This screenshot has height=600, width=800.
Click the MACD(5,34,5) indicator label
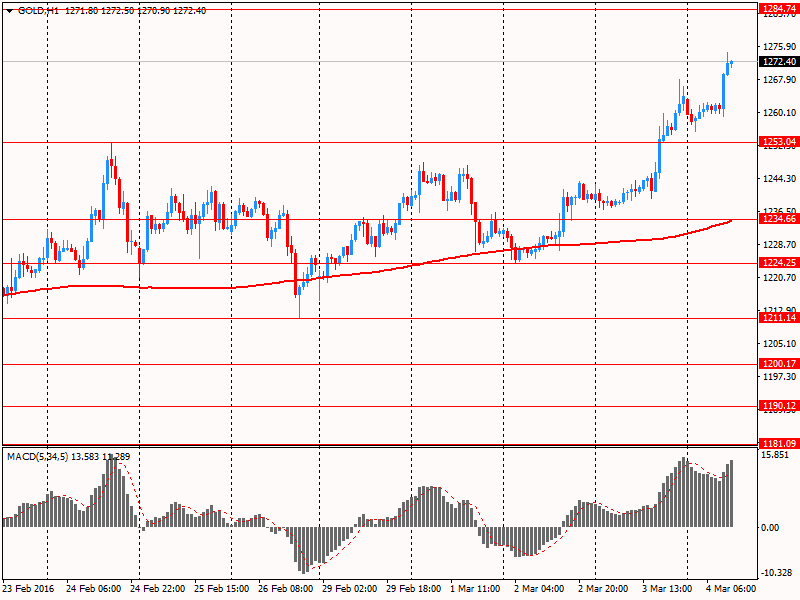[x=38, y=457]
